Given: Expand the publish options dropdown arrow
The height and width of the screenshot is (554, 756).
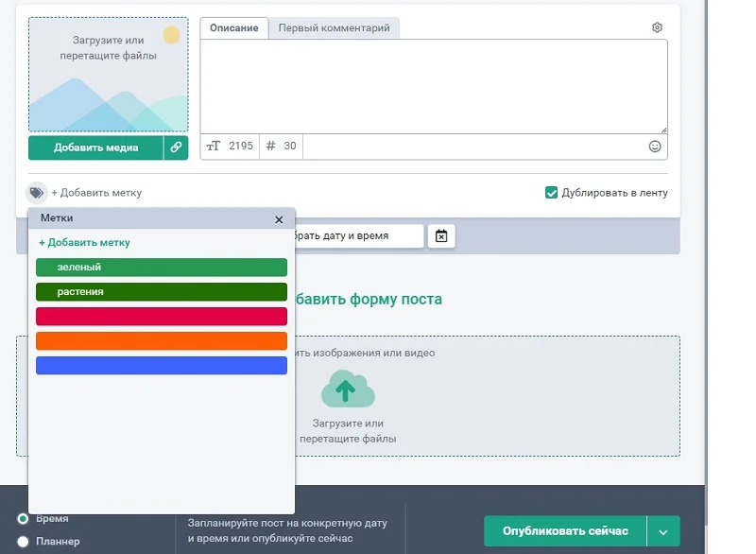Looking at the screenshot, I should coord(663,531).
